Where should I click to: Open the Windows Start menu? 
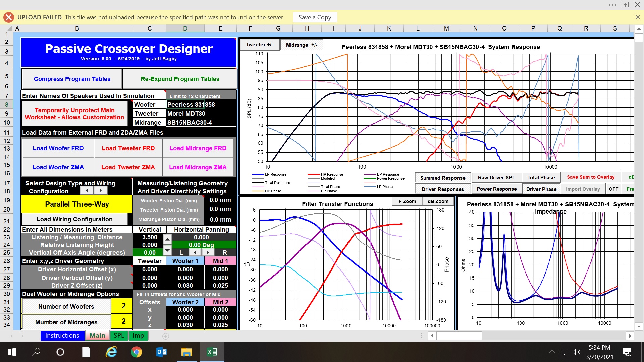click(x=12, y=352)
